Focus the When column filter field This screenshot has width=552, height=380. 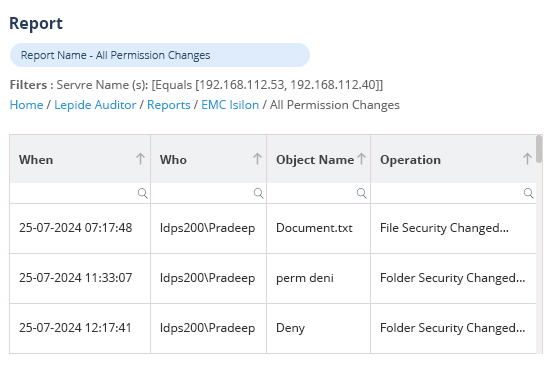tap(80, 193)
